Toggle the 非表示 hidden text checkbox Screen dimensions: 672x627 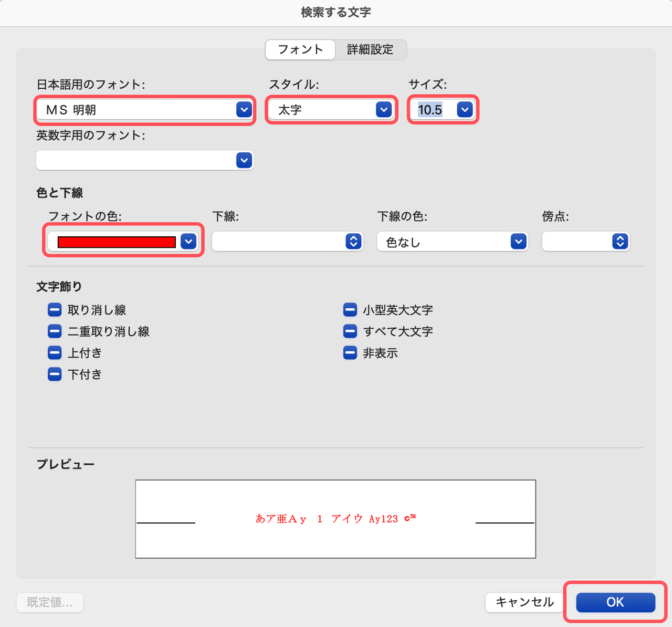(x=350, y=353)
